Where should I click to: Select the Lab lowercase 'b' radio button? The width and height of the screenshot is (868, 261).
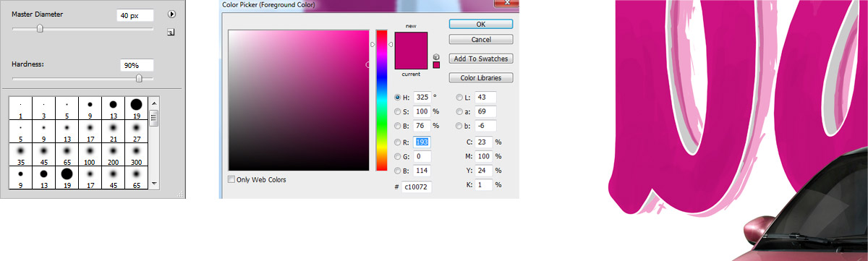460,127
